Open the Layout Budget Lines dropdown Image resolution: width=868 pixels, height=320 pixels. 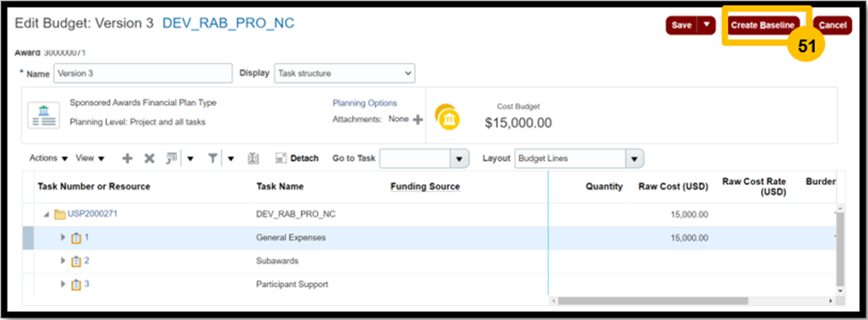click(579, 158)
